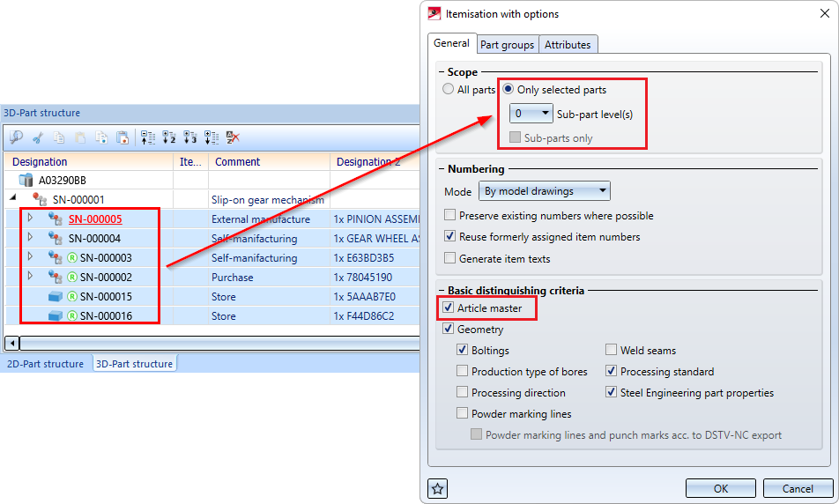Toggle the Geometry checkbox
Image resolution: width=839 pixels, height=504 pixels.
click(x=449, y=329)
